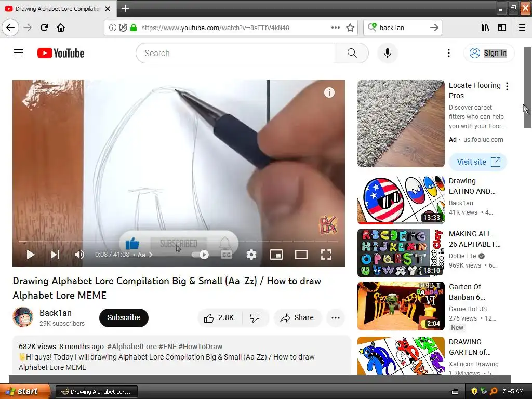The image size is (532, 399).
Task: Click the magnifier search button
Action: click(352, 53)
